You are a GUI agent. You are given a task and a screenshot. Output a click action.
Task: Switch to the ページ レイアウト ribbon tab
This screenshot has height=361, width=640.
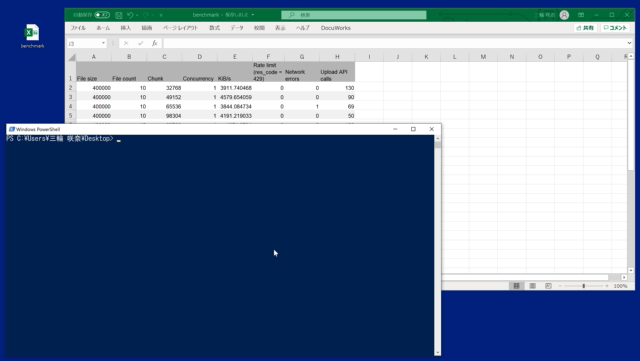tap(180, 28)
